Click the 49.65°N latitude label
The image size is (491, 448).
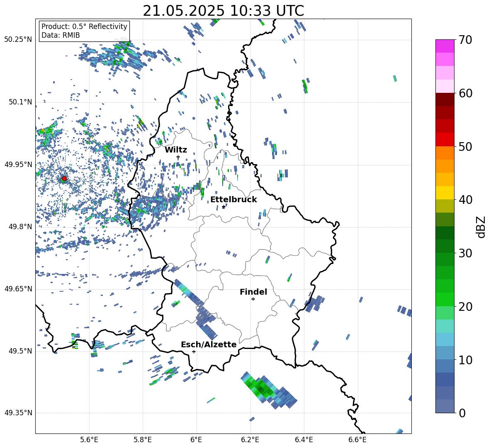pos(18,289)
